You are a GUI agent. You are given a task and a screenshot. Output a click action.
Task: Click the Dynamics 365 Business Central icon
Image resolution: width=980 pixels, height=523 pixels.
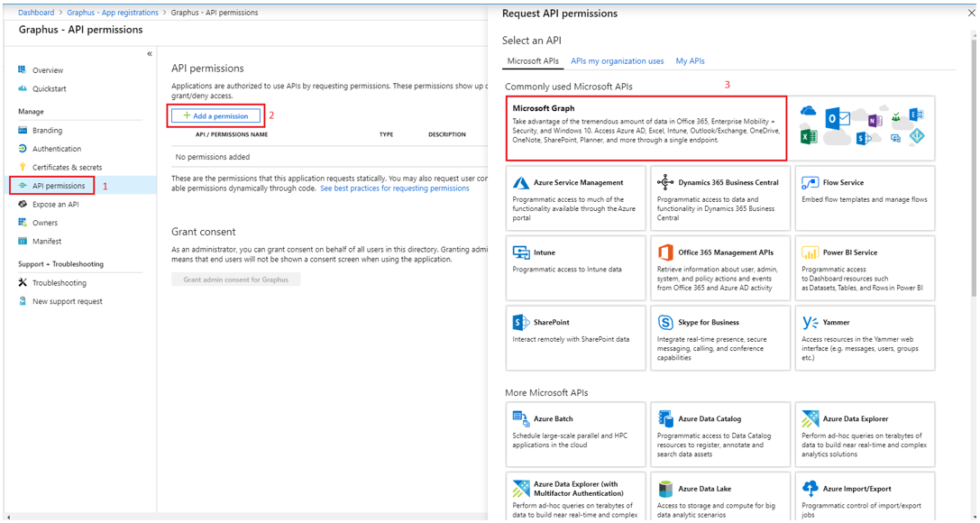(x=665, y=182)
